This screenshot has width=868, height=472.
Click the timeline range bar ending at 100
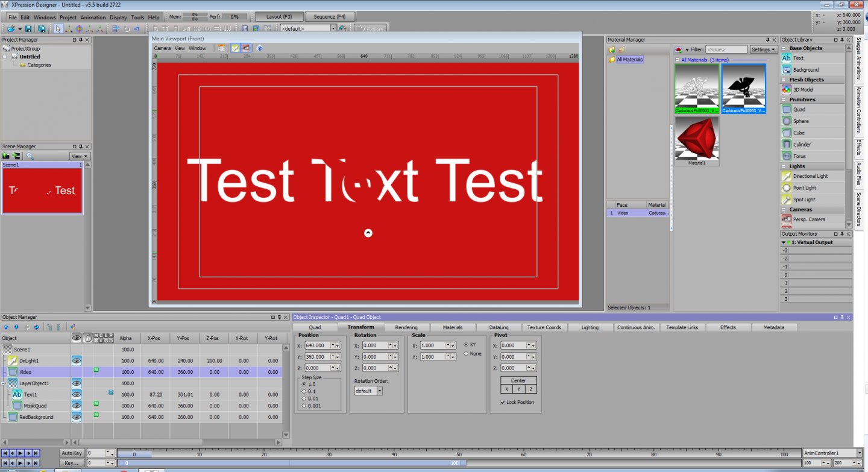(292, 463)
